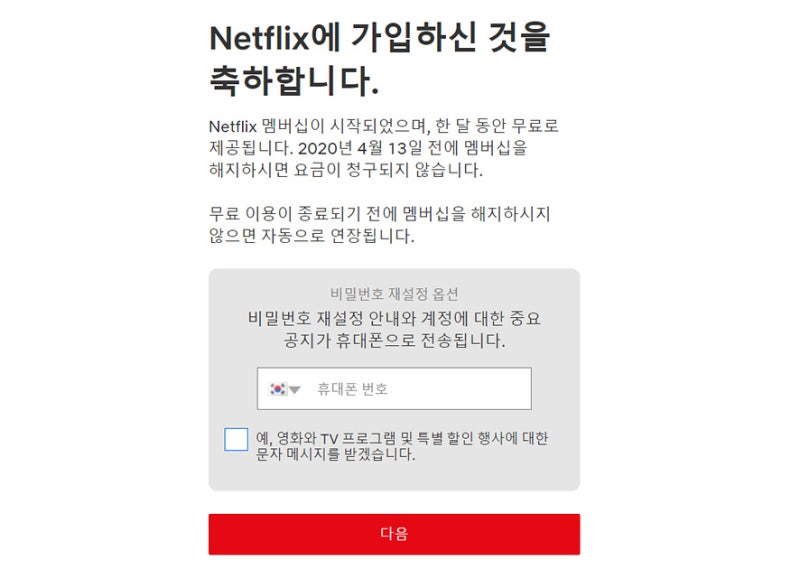Enable the text message marketing checkbox
Screen dimensions: 800x579
(x=236, y=439)
